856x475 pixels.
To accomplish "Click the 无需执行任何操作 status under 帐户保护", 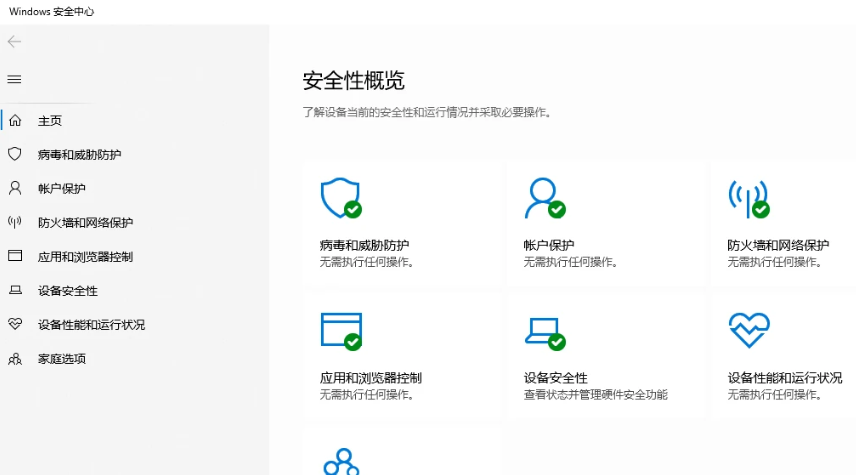I will [x=570, y=262].
